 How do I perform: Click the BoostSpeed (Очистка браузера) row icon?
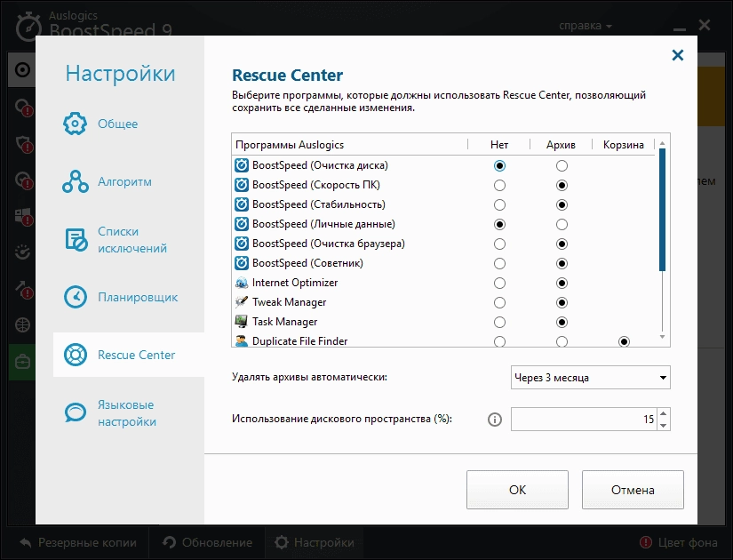[x=241, y=244]
